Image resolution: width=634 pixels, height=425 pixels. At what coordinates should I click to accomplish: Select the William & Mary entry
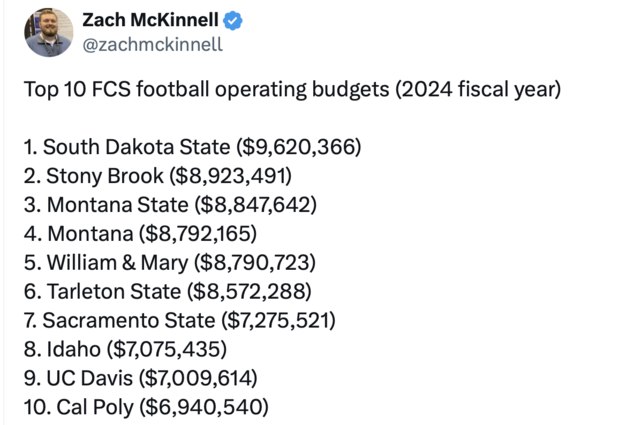(170, 263)
